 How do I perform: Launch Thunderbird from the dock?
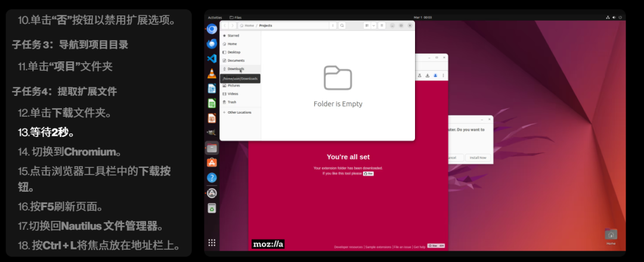click(x=212, y=43)
